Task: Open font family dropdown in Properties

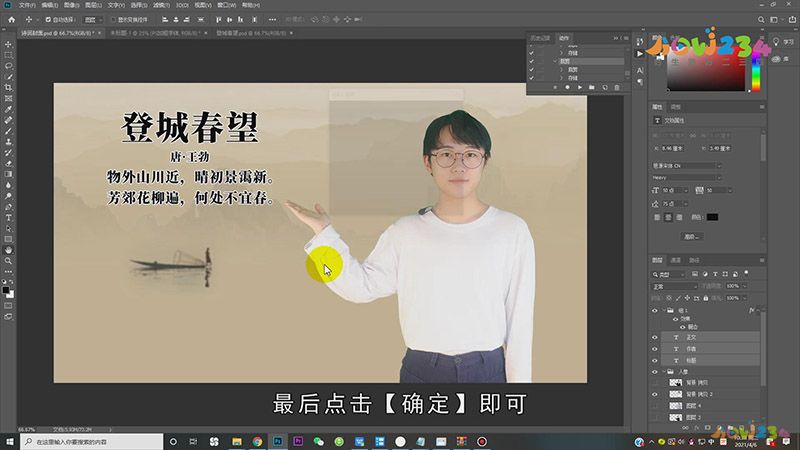Action: pyautogui.click(x=687, y=166)
